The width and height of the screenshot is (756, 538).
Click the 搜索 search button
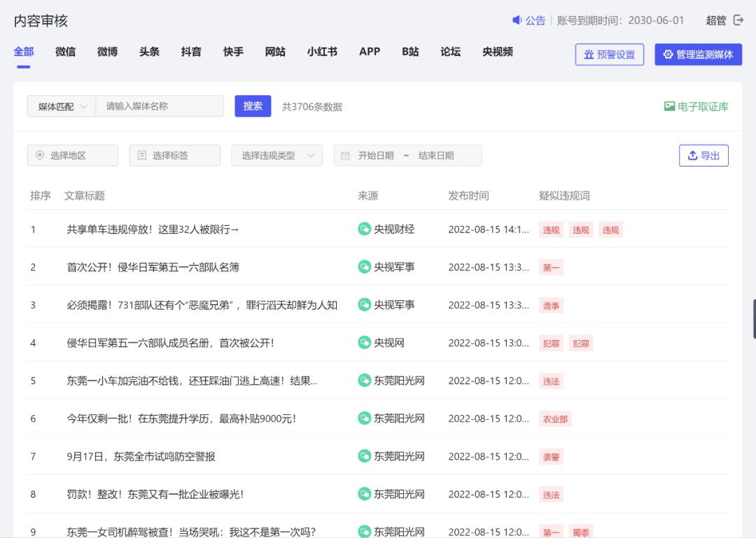[x=252, y=106]
